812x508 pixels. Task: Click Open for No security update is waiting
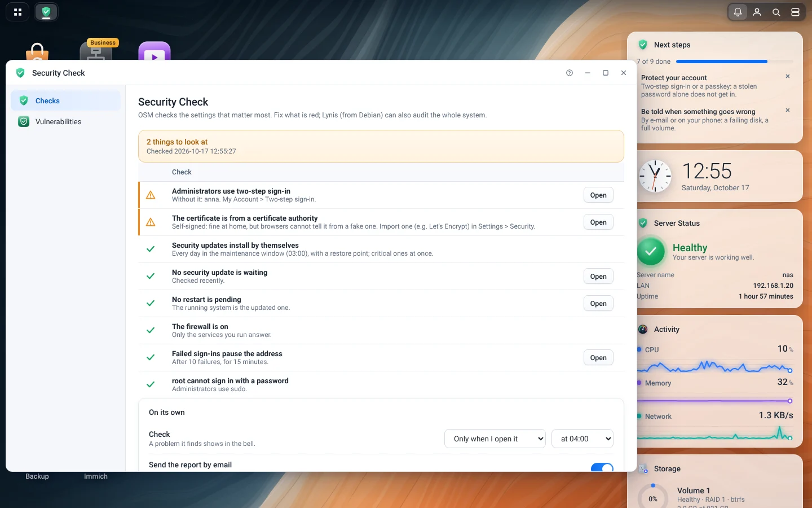[x=598, y=277]
